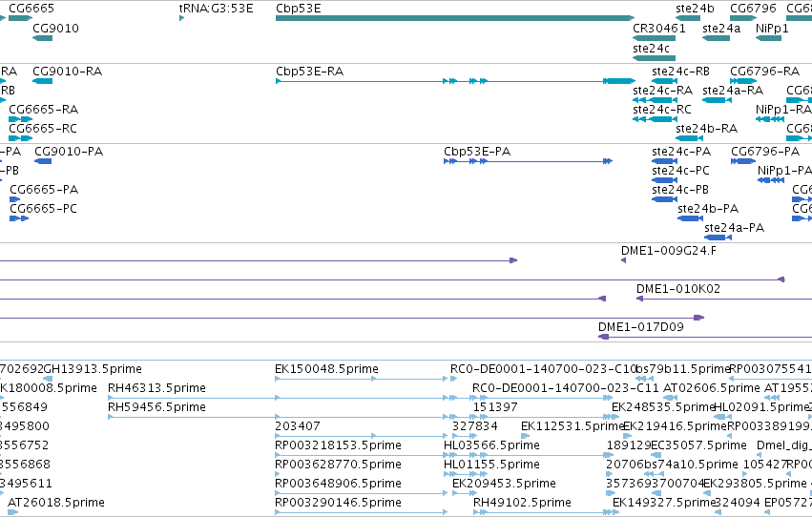Click the RH59456.5prime EST label
The height and width of the screenshot is (517, 812).
[x=156, y=408]
